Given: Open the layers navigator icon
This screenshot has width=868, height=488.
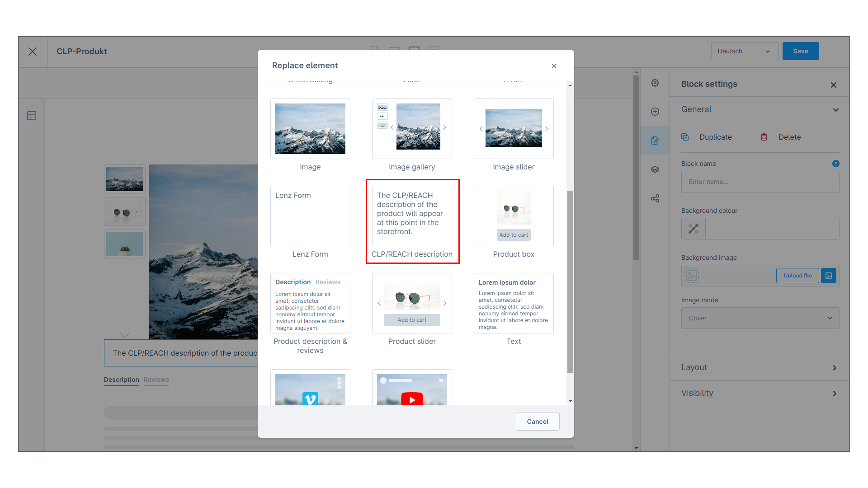Looking at the screenshot, I should tap(655, 169).
